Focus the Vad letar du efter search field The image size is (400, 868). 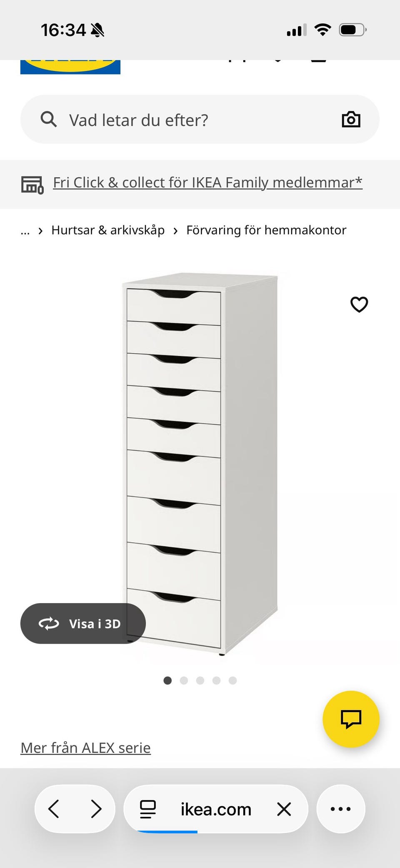coord(200,120)
